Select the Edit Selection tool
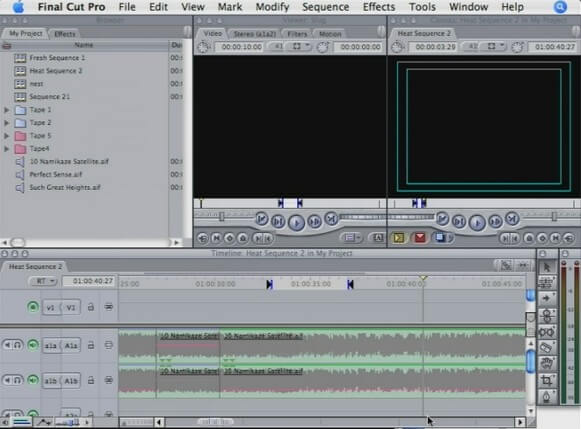This screenshot has width=581, height=429. [547, 283]
